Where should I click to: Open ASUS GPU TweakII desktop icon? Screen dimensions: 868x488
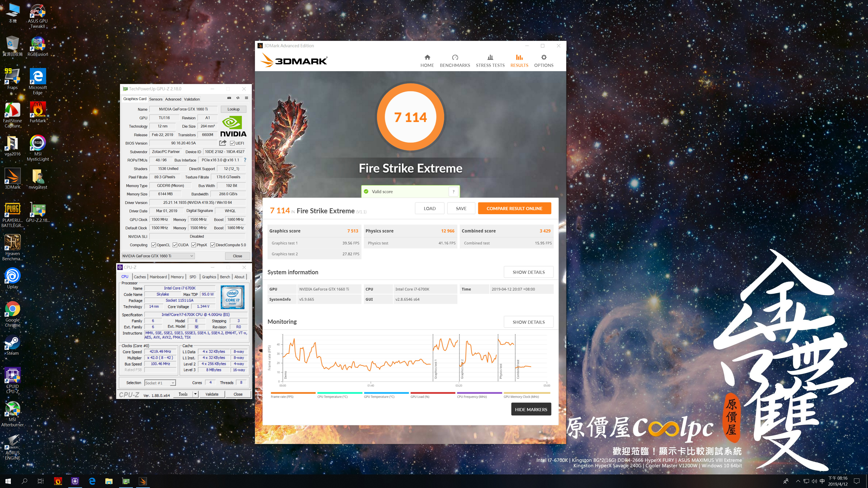click(38, 16)
